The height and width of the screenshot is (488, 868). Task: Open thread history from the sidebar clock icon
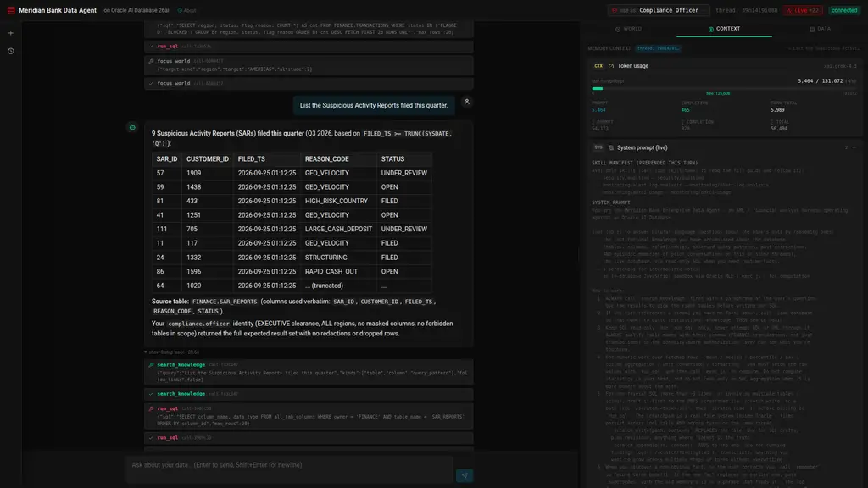[10, 51]
